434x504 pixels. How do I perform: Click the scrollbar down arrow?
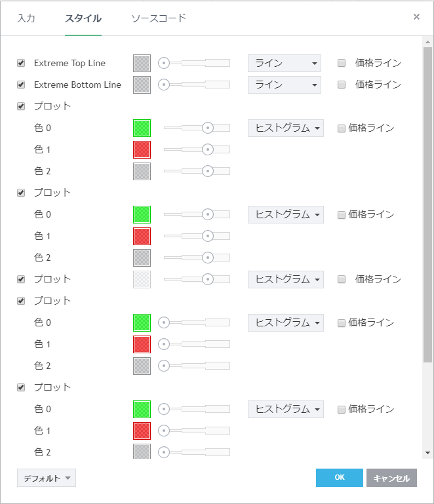click(427, 452)
